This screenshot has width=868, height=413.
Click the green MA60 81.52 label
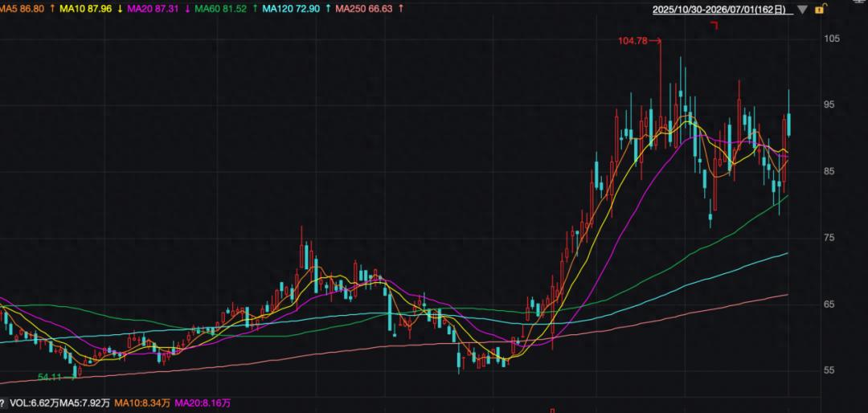click(220, 9)
